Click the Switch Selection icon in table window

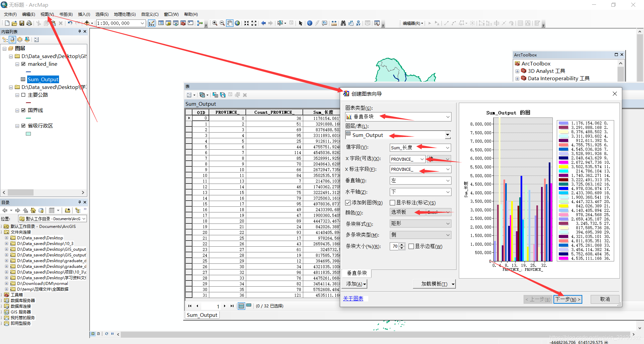point(223,95)
